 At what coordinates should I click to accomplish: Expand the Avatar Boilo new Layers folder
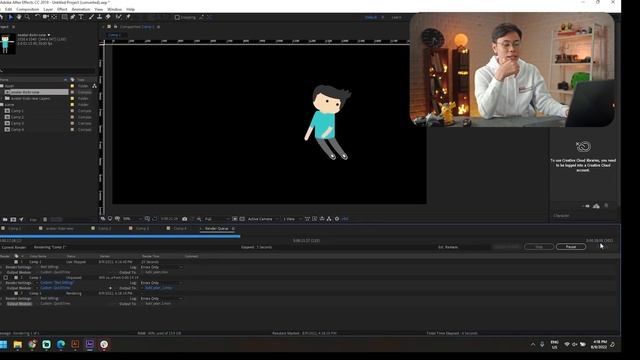(x=2, y=98)
